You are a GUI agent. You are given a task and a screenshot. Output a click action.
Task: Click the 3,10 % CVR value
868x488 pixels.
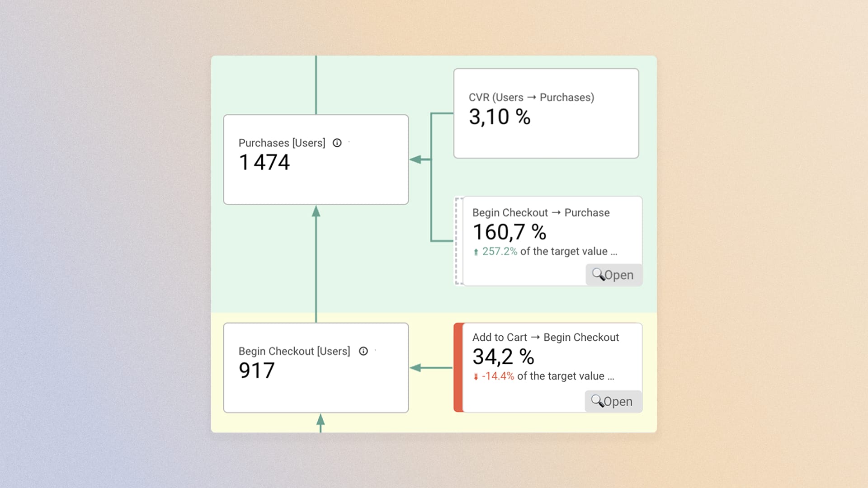500,117
